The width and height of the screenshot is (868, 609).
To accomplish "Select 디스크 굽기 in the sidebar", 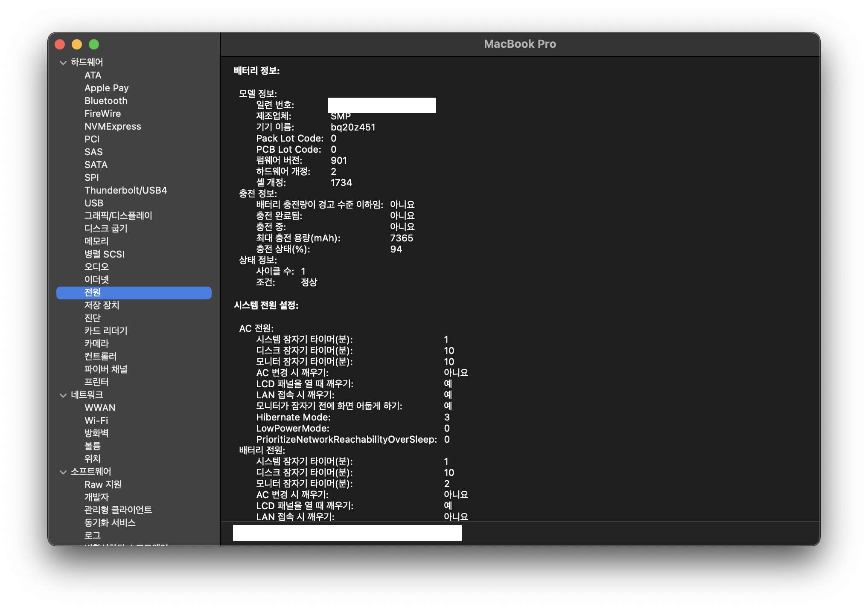I will click(x=106, y=229).
